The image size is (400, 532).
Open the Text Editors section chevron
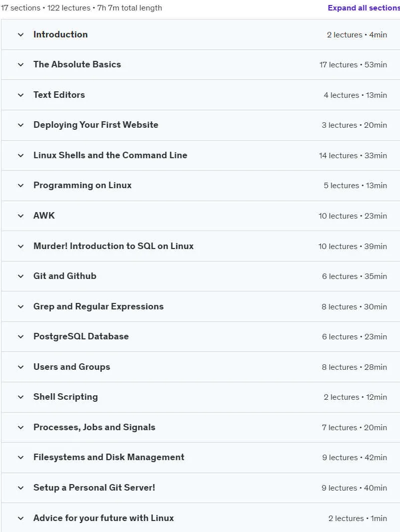point(20,95)
